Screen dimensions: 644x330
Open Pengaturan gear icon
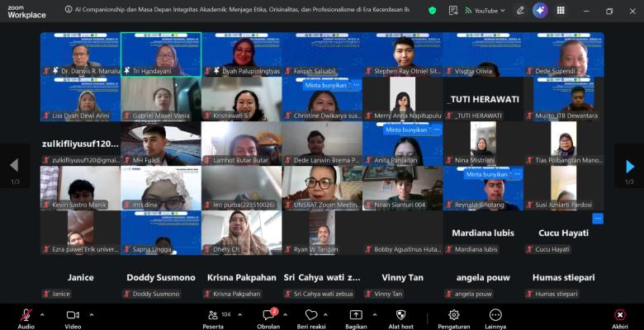454,315
